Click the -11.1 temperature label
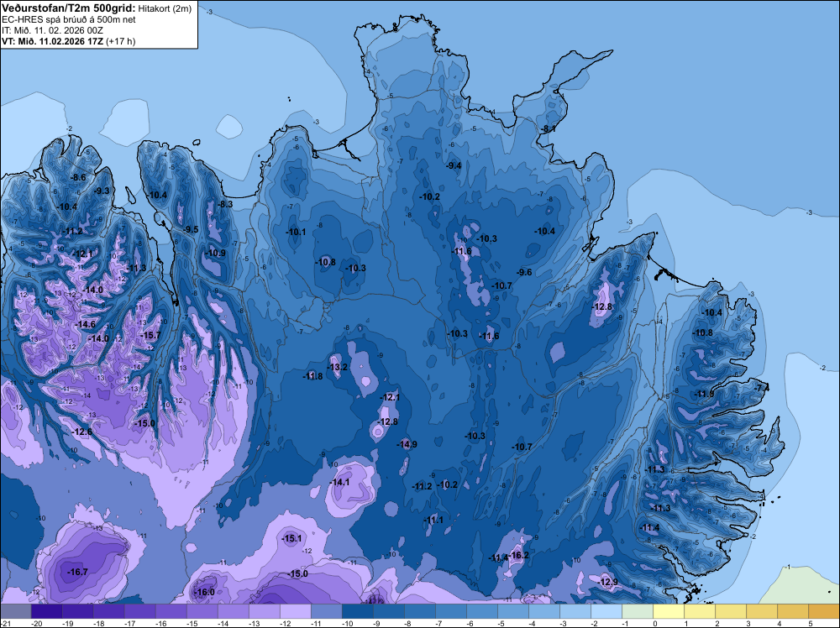 (x=433, y=521)
